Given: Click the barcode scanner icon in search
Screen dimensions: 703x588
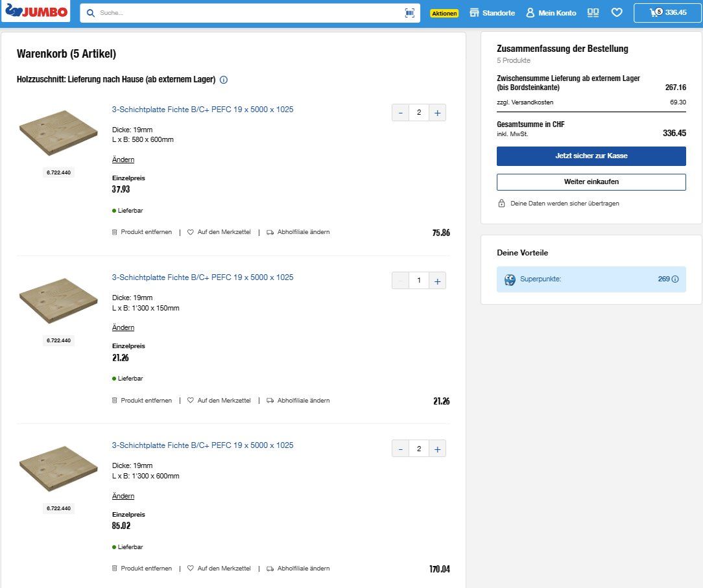Looking at the screenshot, I should pyautogui.click(x=410, y=13).
